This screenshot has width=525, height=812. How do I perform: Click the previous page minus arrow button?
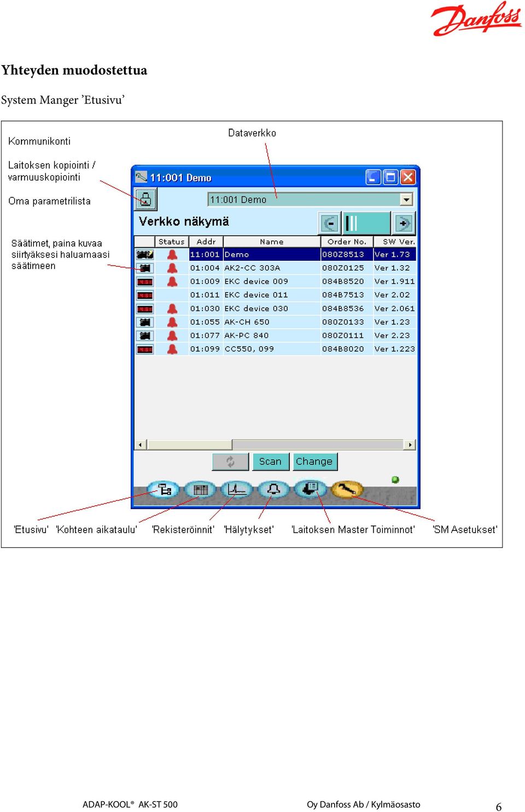tap(330, 223)
